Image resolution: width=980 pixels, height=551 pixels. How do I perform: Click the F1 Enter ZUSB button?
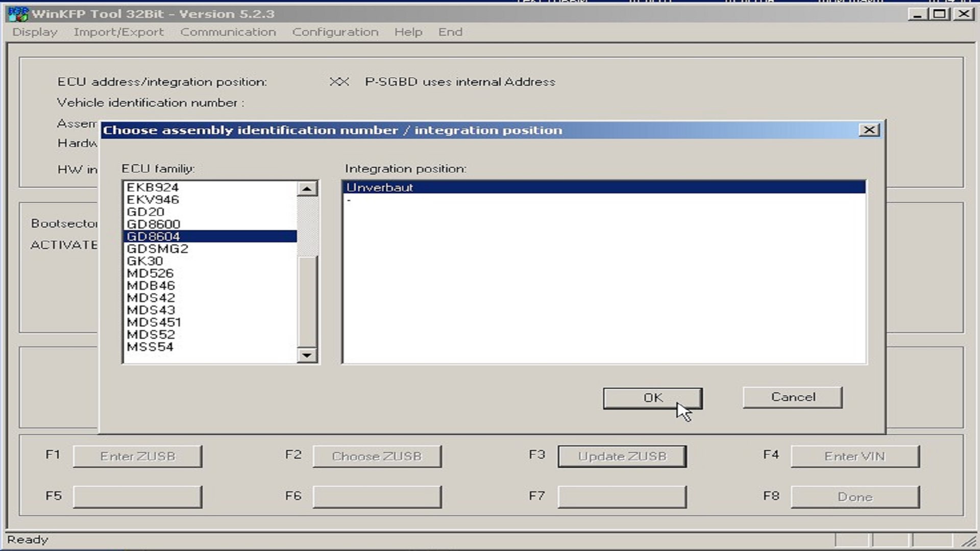pos(137,456)
